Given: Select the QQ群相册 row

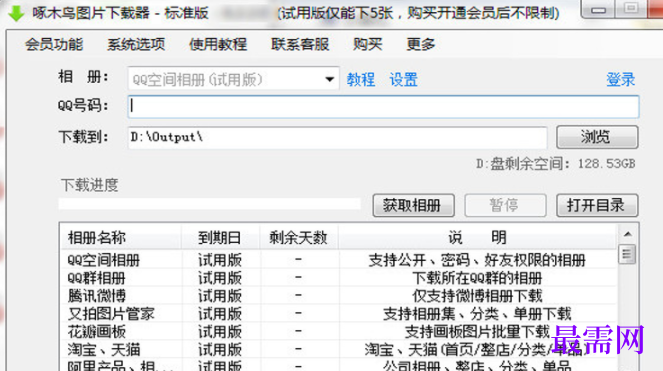Looking at the screenshot, I should coord(337,278).
